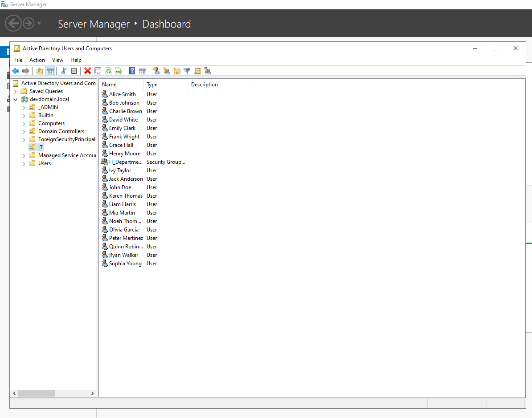Expand the _ADMIN organizational unit
Screen dimensions: 532x418
pyautogui.click(x=24, y=107)
